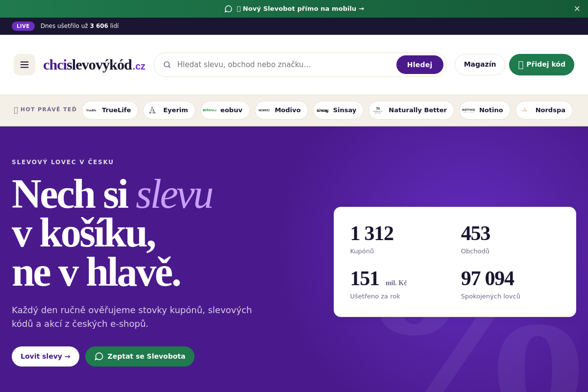Open the Modivo shop chip

click(x=281, y=110)
